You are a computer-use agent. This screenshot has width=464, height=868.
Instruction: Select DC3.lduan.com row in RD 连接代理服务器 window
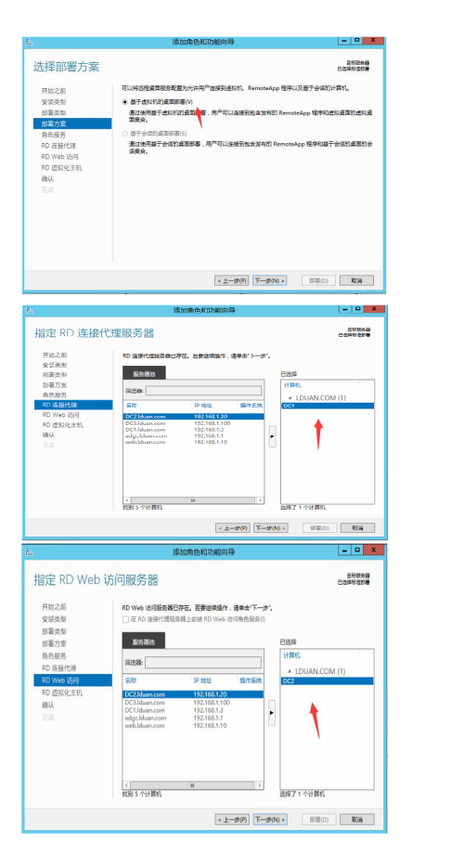pyautogui.click(x=194, y=423)
